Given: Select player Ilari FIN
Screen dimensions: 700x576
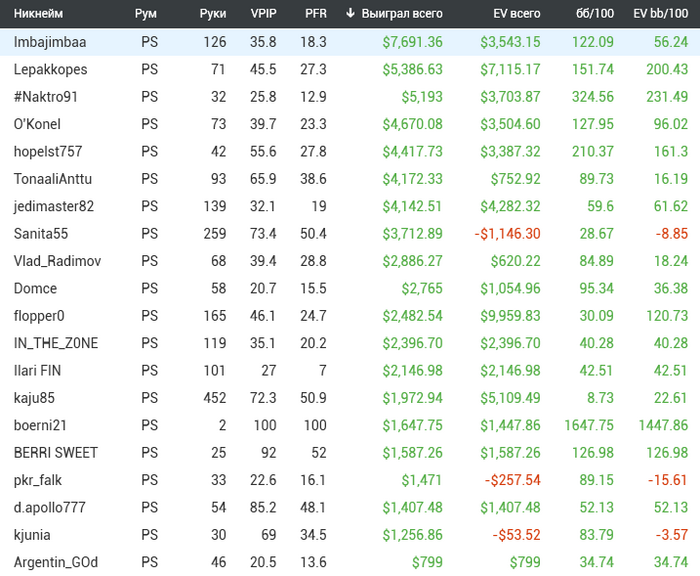Looking at the screenshot, I should 37,370.
